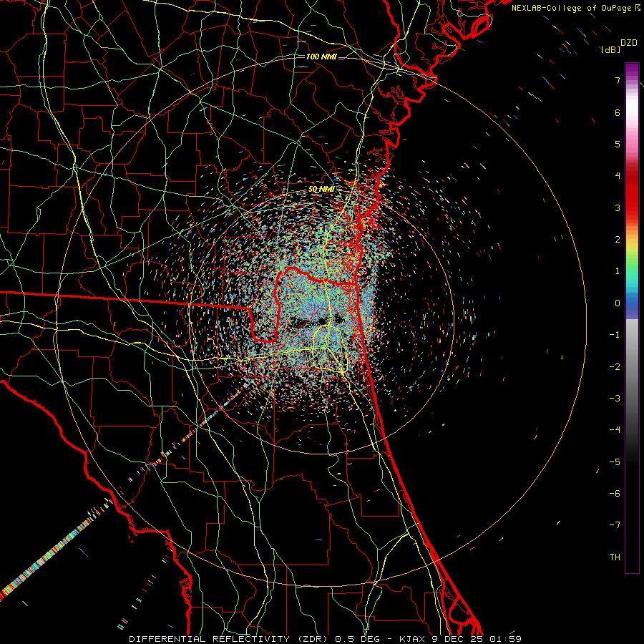Click the -3 value on the legend
The image size is (644, 644).
(615, 398)
